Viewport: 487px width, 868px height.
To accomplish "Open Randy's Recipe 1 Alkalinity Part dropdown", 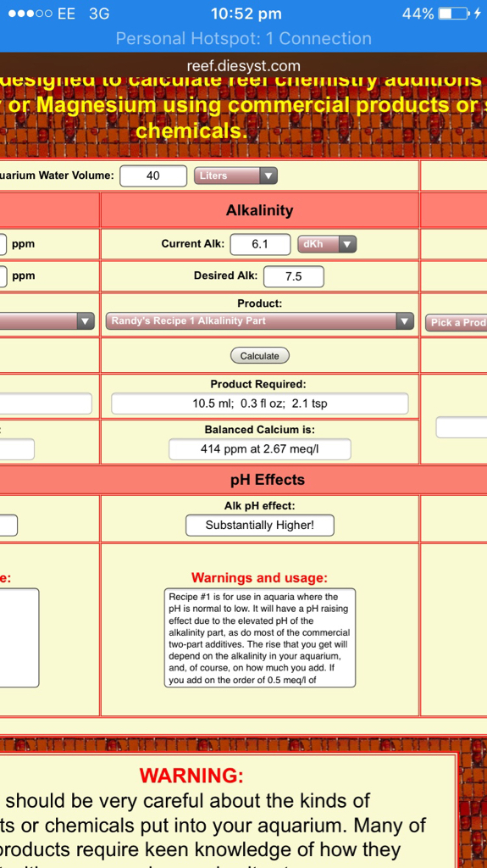I will point(259,321).
